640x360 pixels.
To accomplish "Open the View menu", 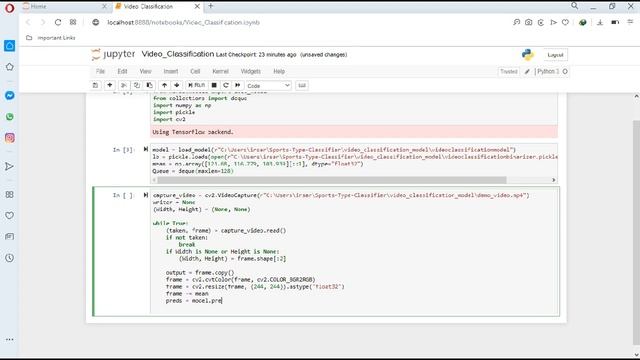I will coord(145,71).
